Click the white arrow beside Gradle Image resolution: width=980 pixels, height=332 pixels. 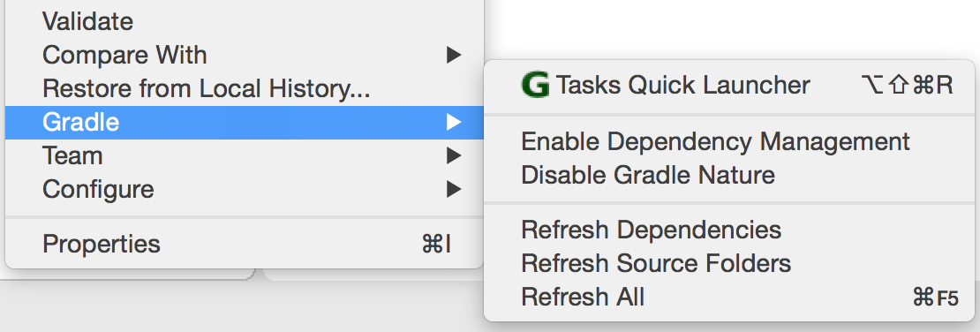click(454, 122)
